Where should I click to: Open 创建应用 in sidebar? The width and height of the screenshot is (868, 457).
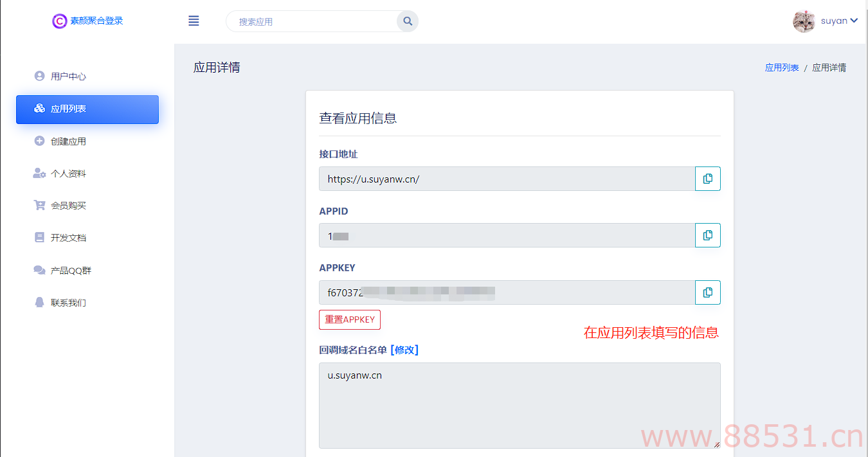pos(87,141)
